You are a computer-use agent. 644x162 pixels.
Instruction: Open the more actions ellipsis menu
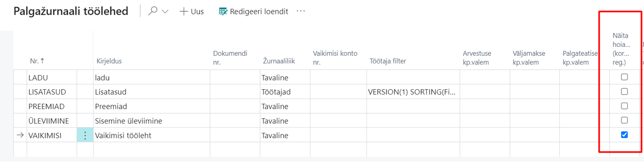point(301,11)
